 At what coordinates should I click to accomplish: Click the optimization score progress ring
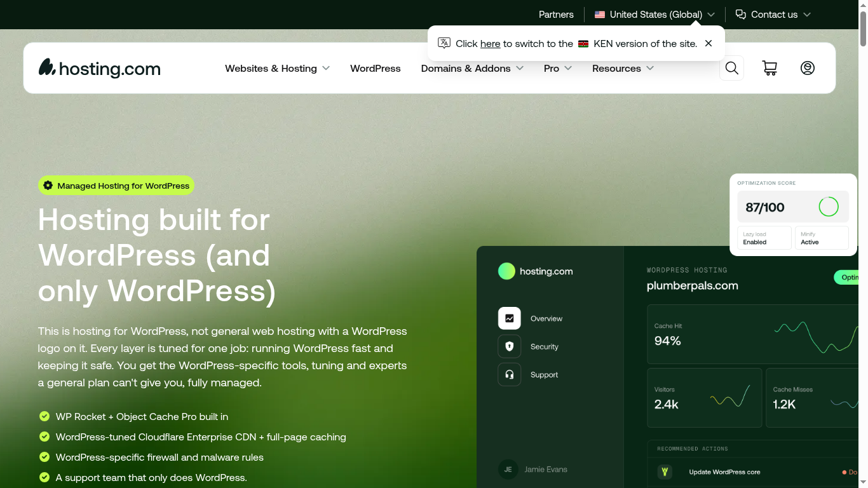coord(829,207)
